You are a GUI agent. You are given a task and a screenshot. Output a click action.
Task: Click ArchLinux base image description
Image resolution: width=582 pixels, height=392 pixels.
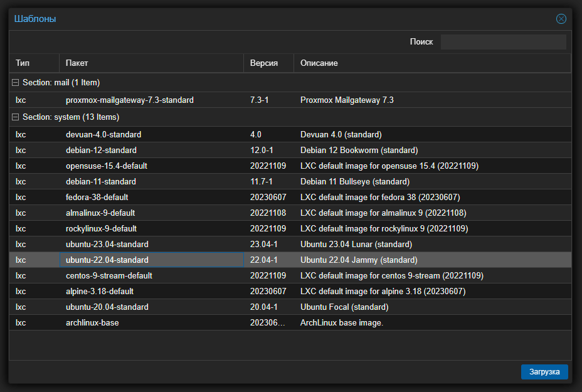click(341, 322)
